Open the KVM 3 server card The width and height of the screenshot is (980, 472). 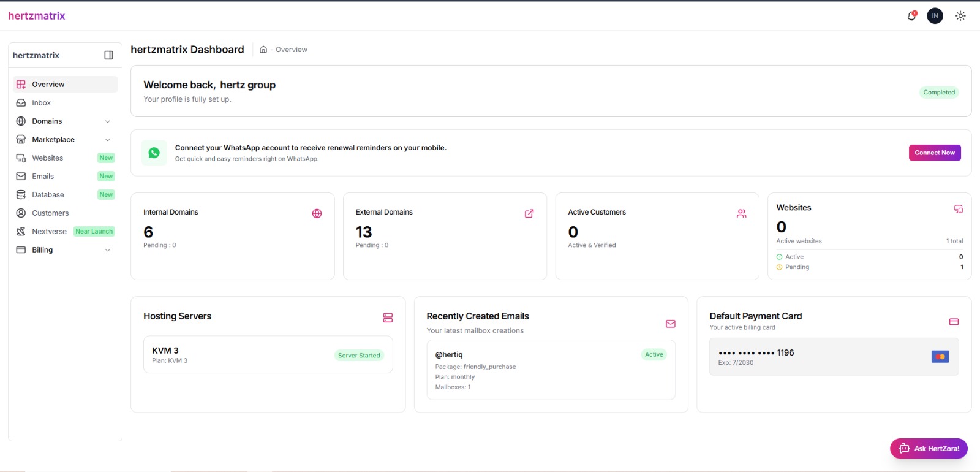(268, 354)
